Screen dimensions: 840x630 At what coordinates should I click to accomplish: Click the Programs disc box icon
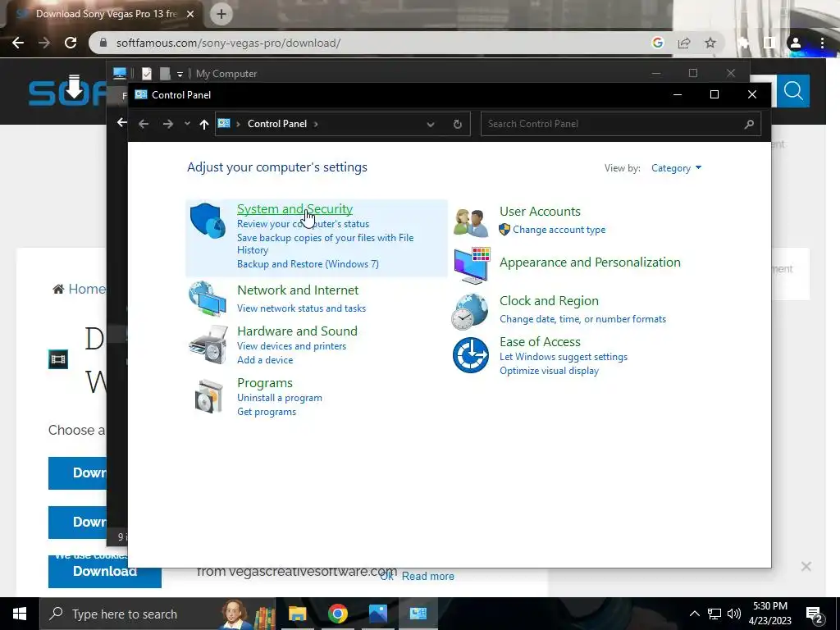click(x=208, y=396)
